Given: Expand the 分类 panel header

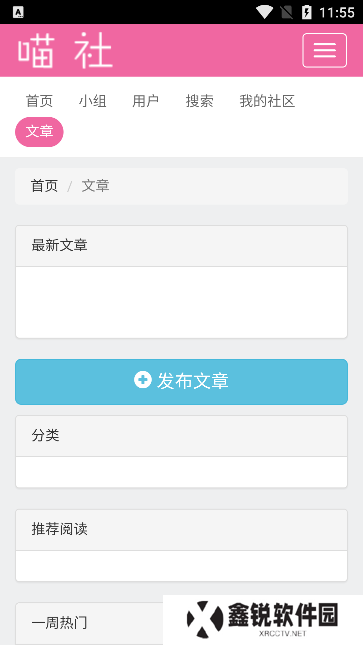Looking at the screenshot, I should coord(182,436).
